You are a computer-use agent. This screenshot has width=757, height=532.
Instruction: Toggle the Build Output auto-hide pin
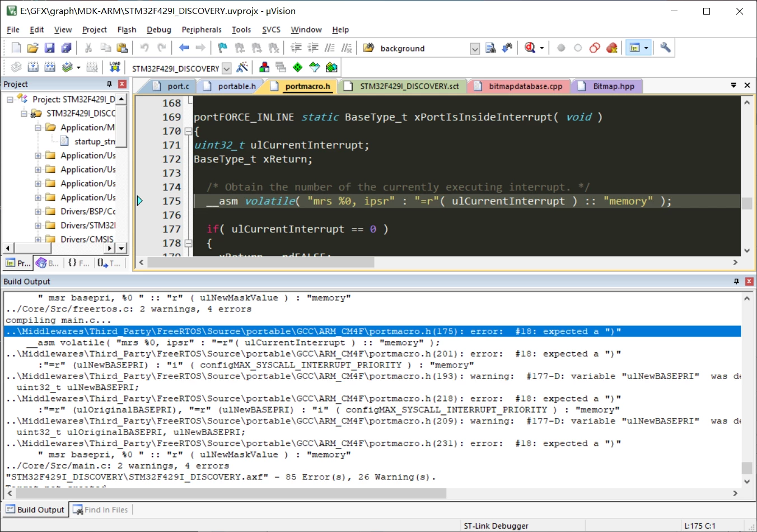[736, 282]
